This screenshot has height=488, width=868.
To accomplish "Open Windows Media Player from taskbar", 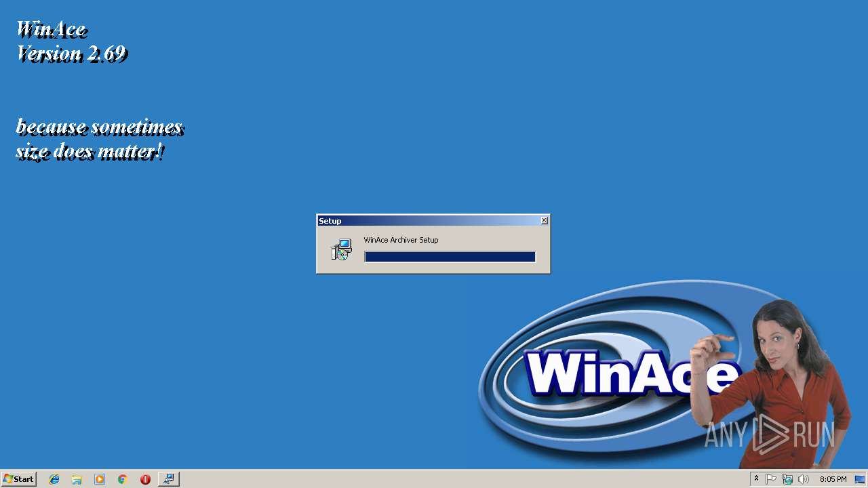I will [100, 479].
